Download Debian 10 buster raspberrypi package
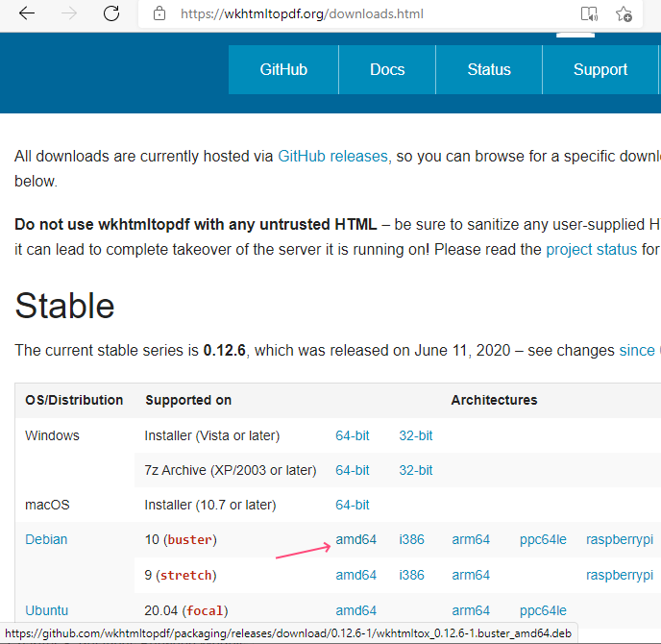 [x=620, y=539]
